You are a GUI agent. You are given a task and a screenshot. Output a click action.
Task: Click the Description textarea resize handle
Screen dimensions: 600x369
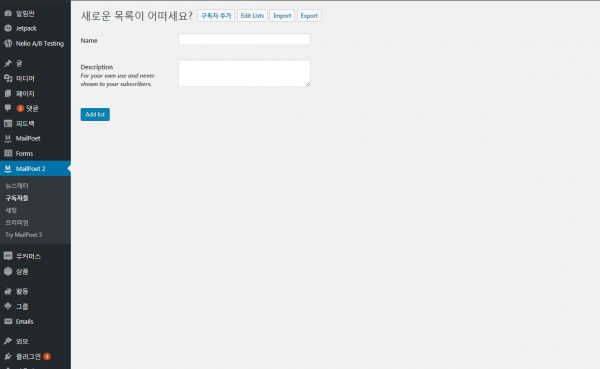(308, 84)
